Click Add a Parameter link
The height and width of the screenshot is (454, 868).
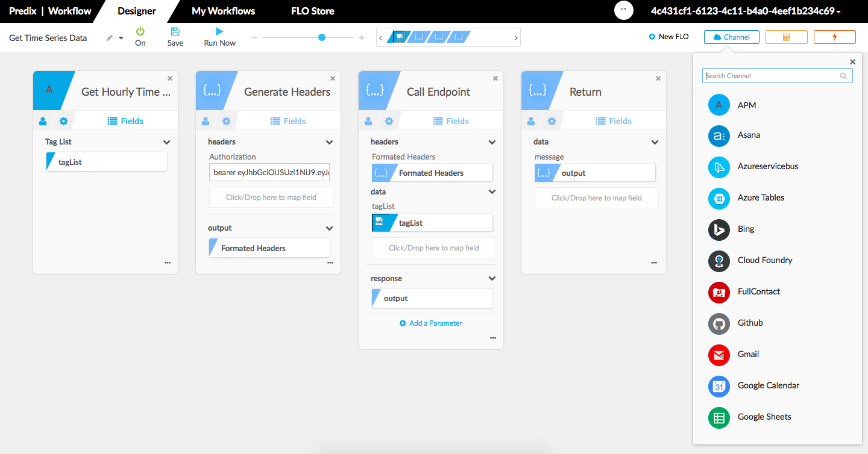[431, 323]
